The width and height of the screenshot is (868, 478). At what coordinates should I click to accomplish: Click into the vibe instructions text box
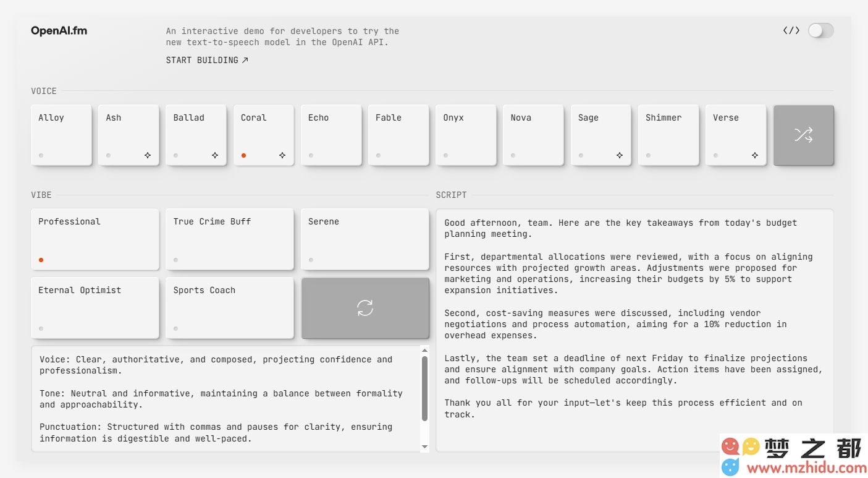pos(226,399)
